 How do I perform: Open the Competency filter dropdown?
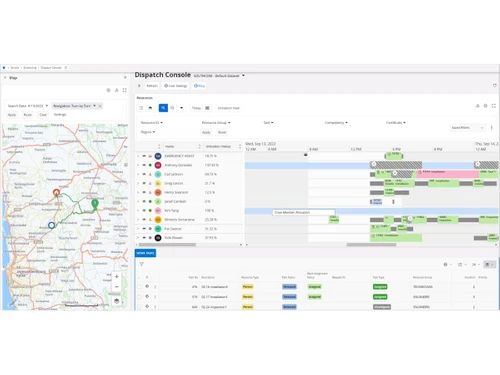pos(336,123)
